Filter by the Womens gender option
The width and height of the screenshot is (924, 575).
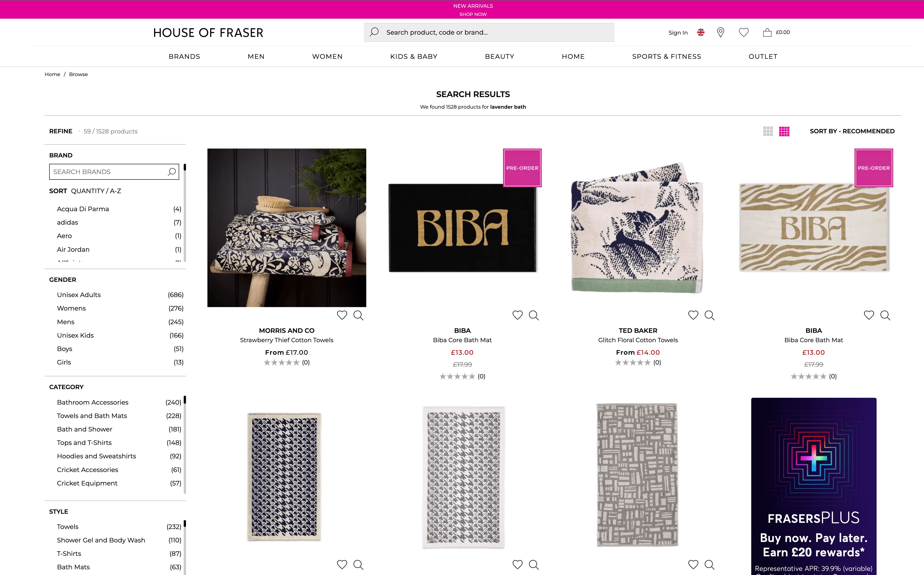(71, 308)
